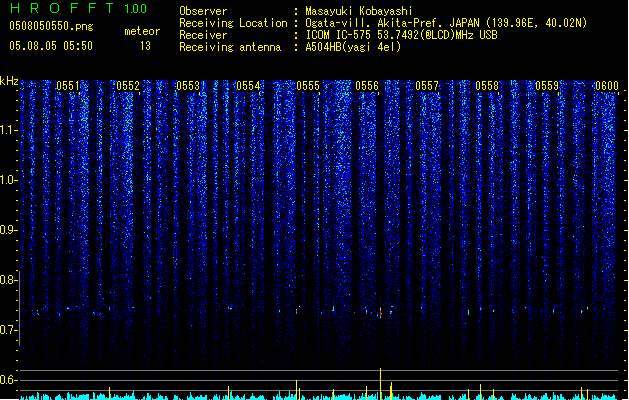Click the 'meteor' label
The width and height of the screenshot is (629, 400).
click(x=142, y=31)
